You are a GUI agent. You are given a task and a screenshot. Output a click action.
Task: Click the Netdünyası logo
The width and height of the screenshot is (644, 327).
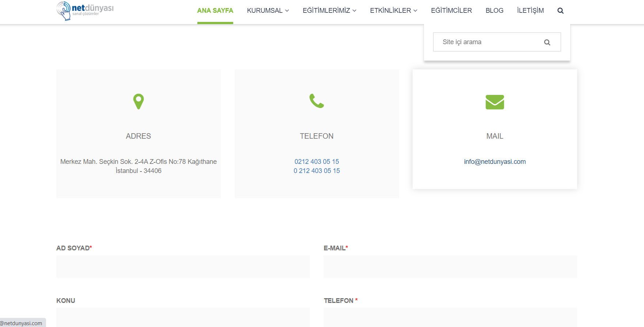pyautogui.click(x=85, y=11)
